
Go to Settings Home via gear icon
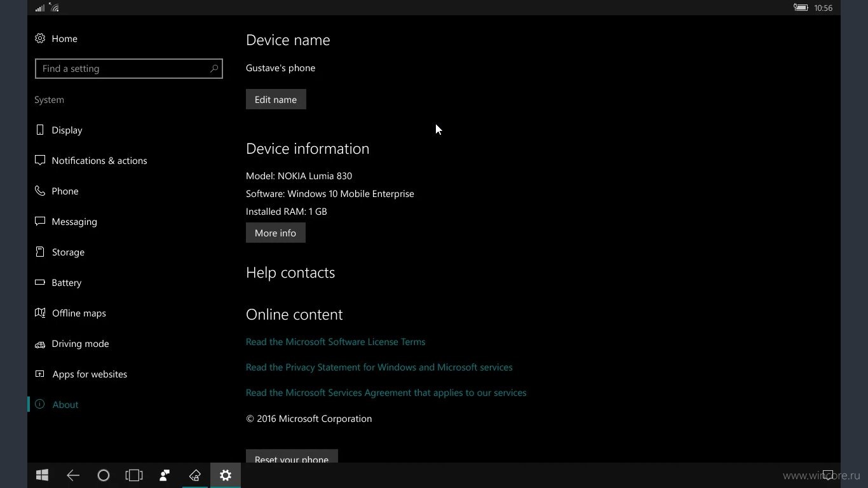point(40,38)
